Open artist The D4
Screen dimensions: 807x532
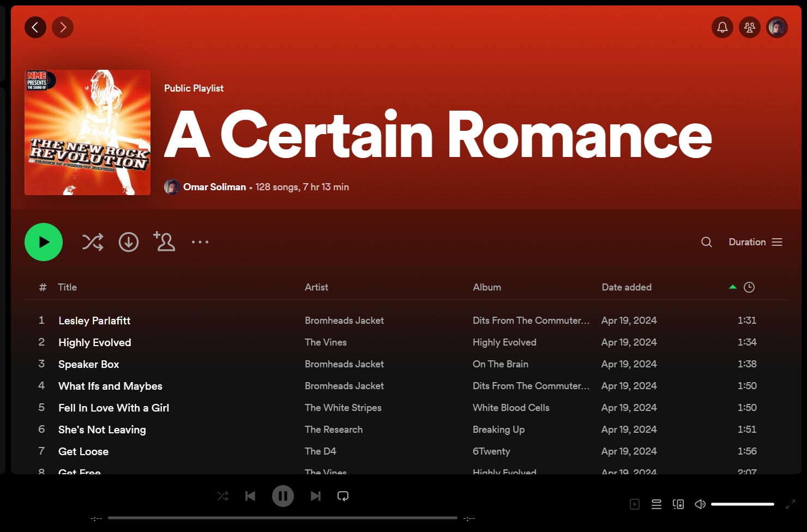[321, 451]
